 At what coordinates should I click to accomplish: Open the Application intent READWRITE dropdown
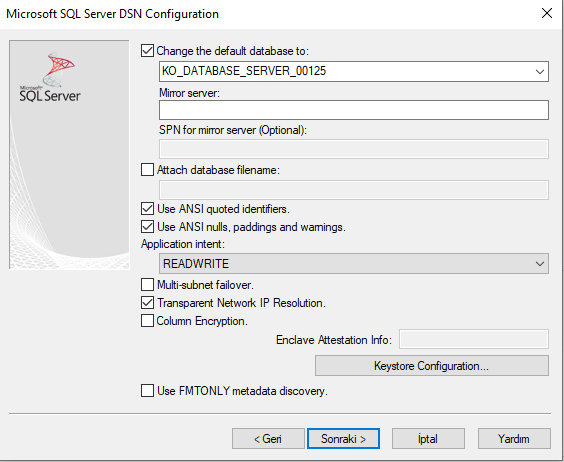click(354, 263)
